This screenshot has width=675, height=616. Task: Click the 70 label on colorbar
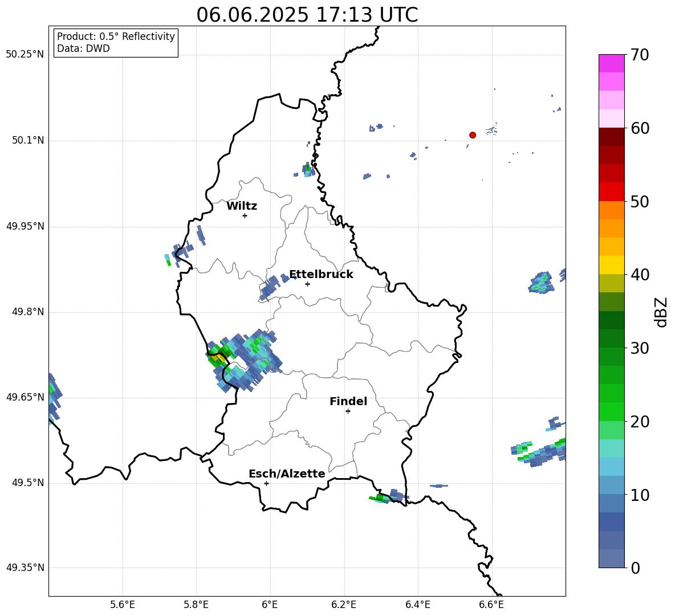pos(640,55)
